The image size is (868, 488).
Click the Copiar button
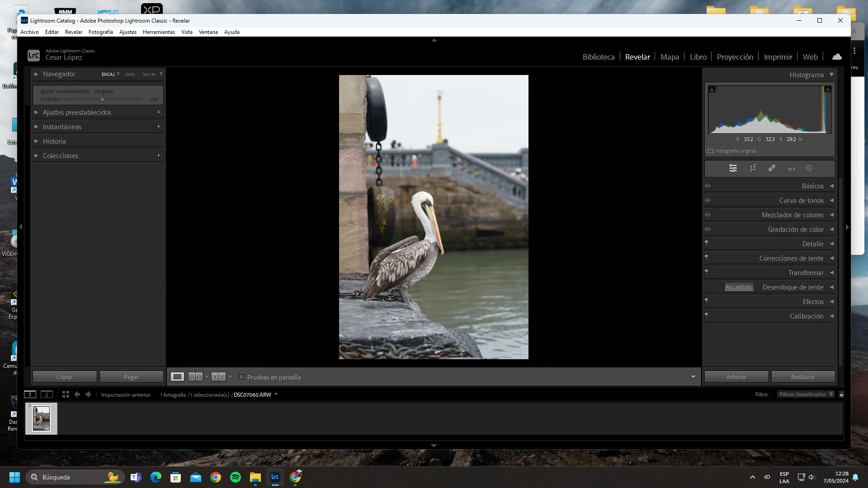65,377
